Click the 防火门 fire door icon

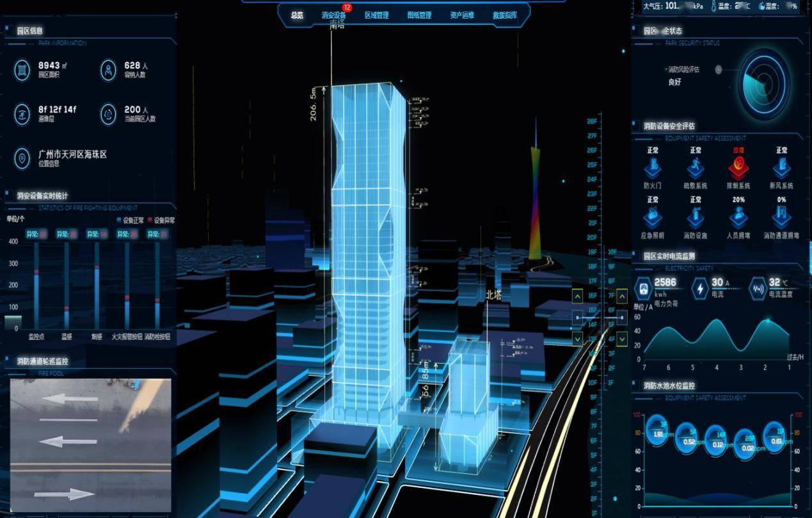coord(653,168)
